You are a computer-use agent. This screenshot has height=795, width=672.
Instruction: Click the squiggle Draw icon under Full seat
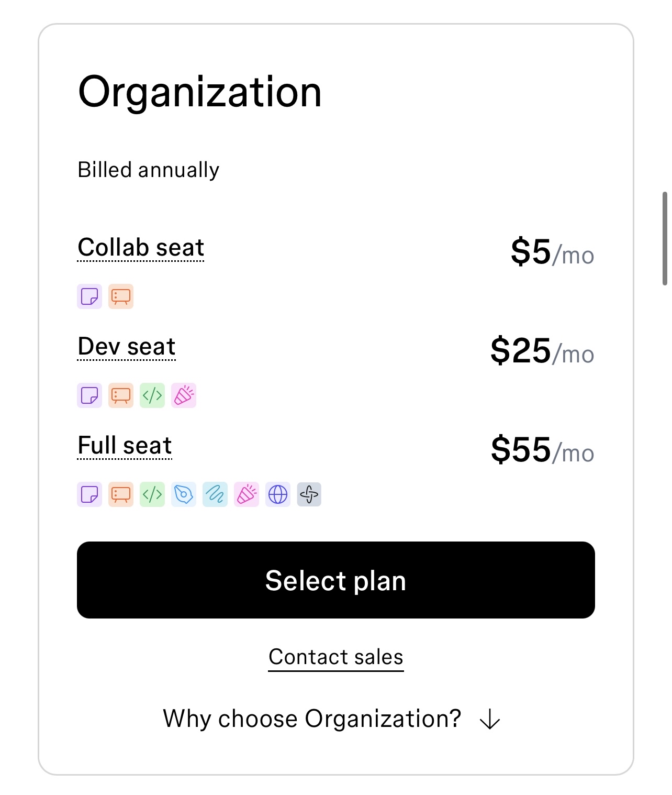click(x=215, y=494)
